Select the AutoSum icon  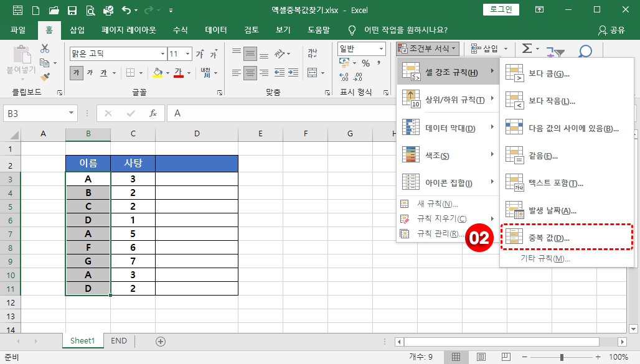click(528, 47)
